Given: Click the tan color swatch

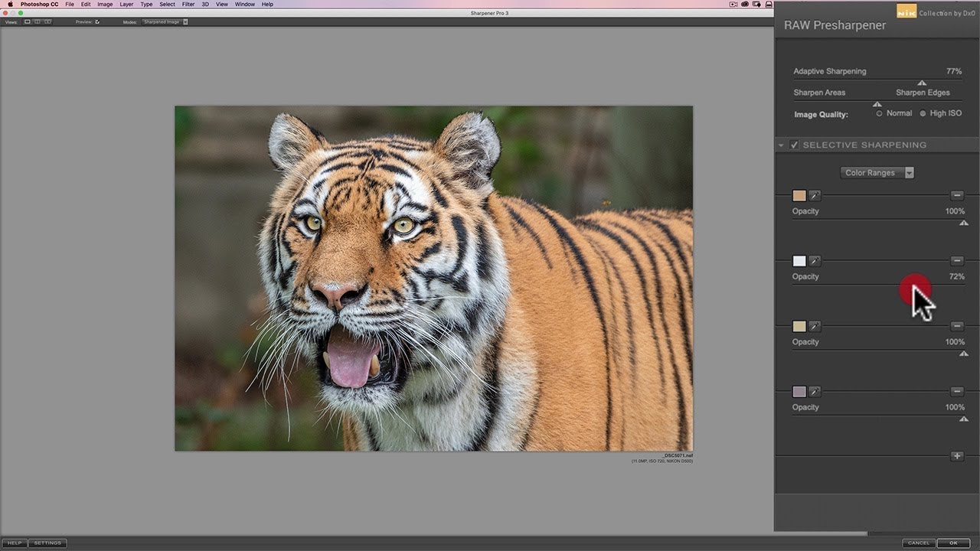Looking at the screenshot, I should pyautogui.click(x=799, y=196).
